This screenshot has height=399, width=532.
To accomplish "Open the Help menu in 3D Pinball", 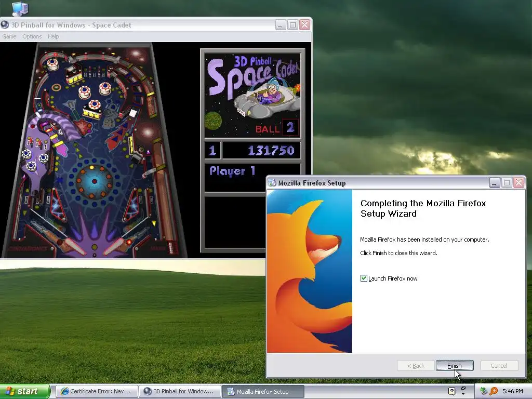I will pos(54,36).
